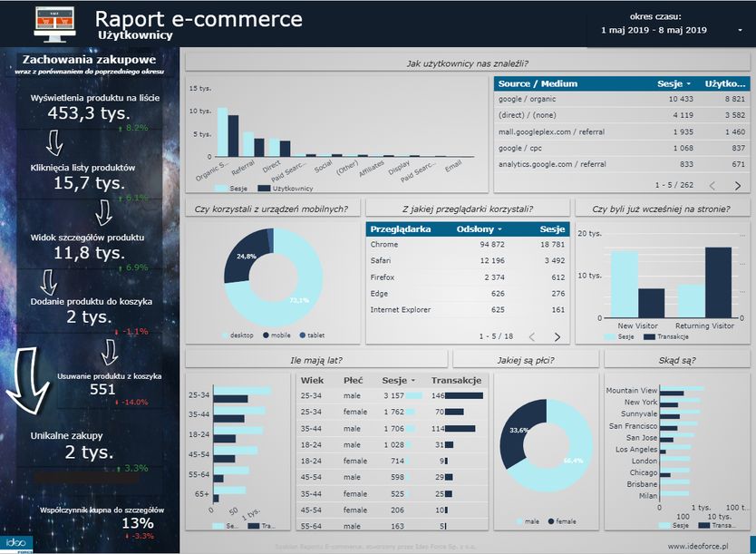The height and width of the screenshot is (554, 756).
Task: Sort Source / Medium table by Sesje column
Action: pyautogui.click(x=674, y=83)
